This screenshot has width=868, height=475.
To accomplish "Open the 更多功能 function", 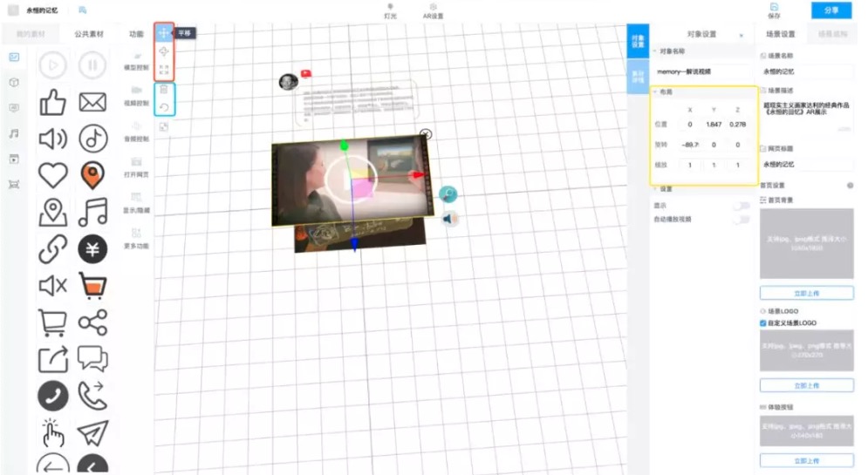I will (x=136, y=238).
